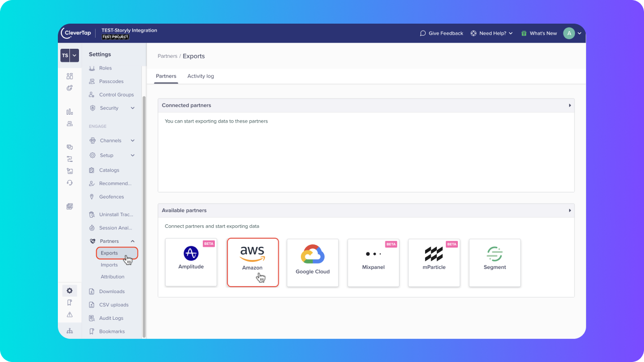Click the Give Feedback button
Viewport: 644px width, 362px height.
pos(441,33)
